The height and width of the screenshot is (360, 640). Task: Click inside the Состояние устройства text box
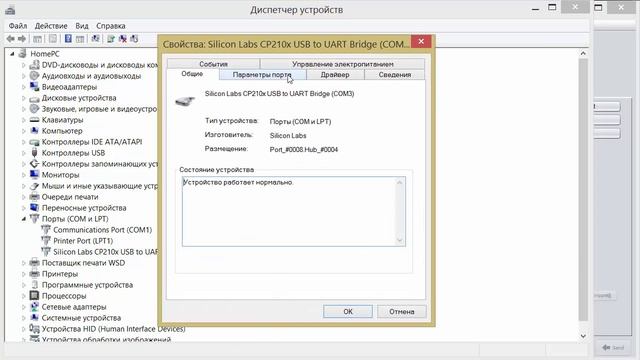(294, 211)
